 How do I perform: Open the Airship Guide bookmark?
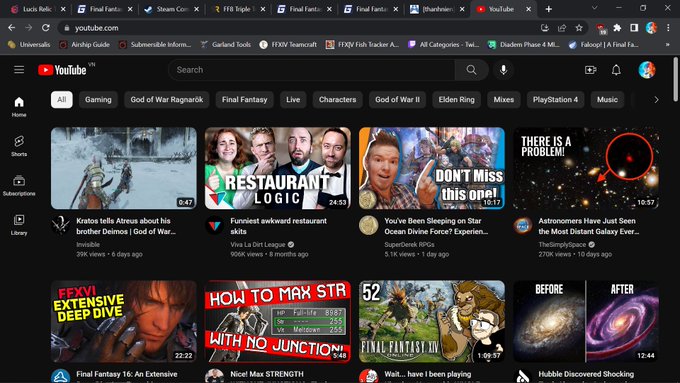(x=85, y=44)
